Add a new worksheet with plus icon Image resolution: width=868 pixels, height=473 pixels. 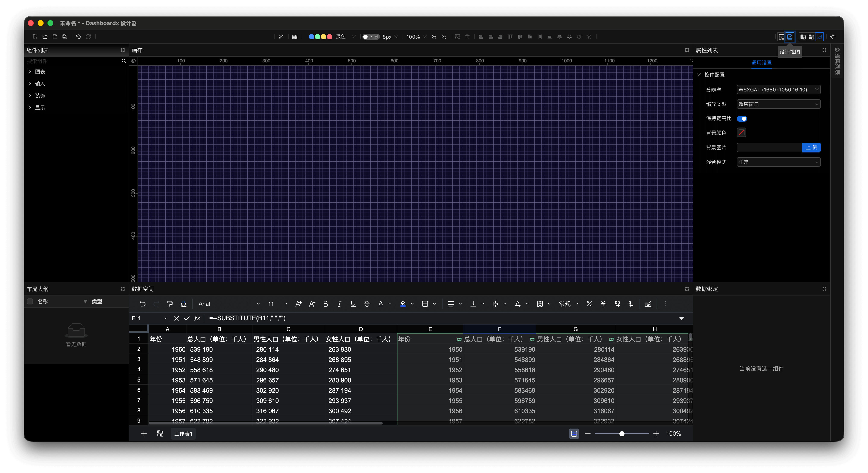point(144,433)
